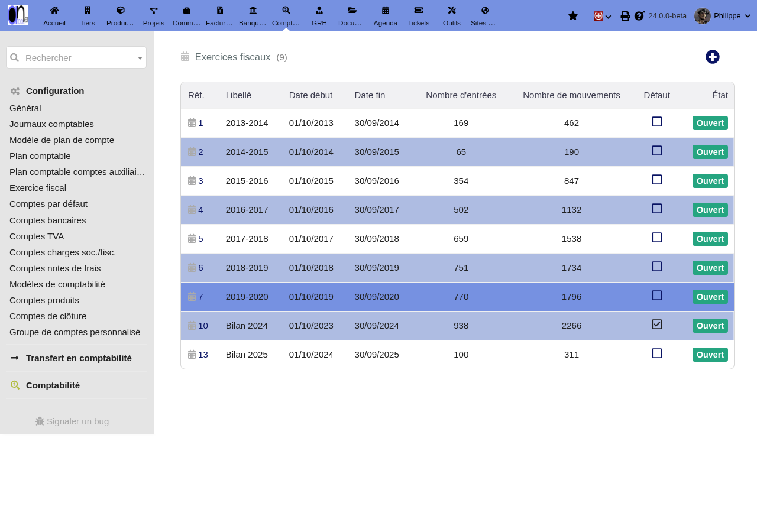Open the bookmarks star icon
757x532 pixels.
pos(573,16)
